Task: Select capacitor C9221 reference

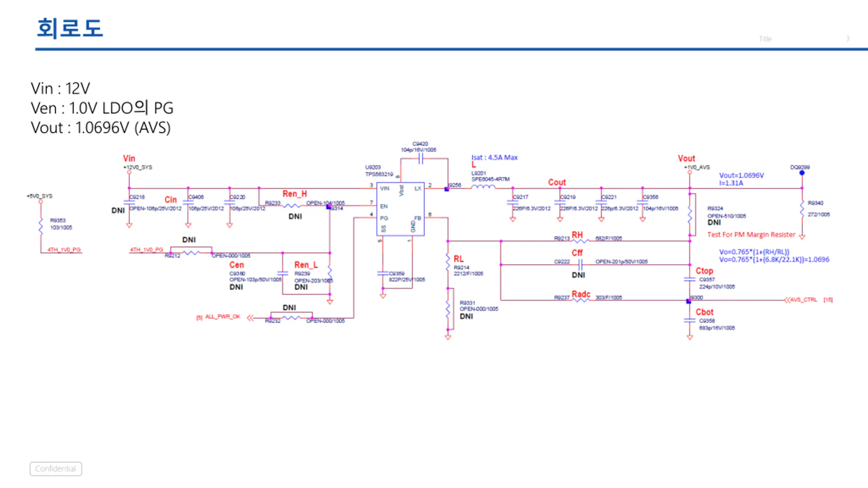Action: 609,197
